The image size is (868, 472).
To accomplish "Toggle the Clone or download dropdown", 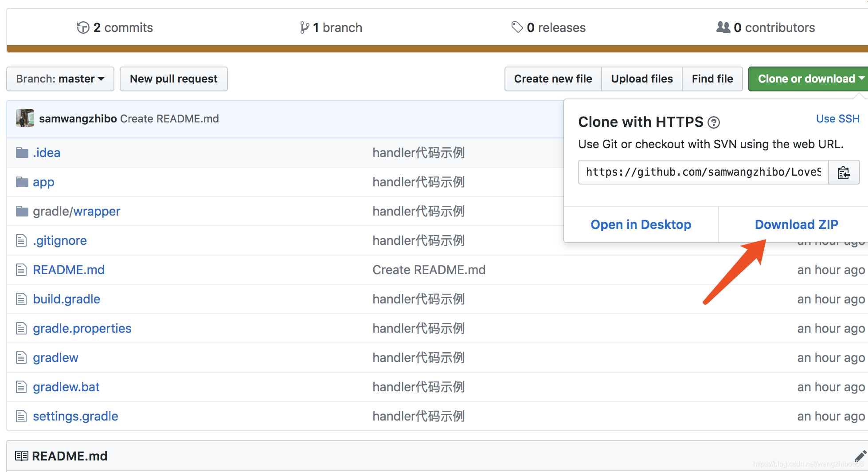I will 808,79.
